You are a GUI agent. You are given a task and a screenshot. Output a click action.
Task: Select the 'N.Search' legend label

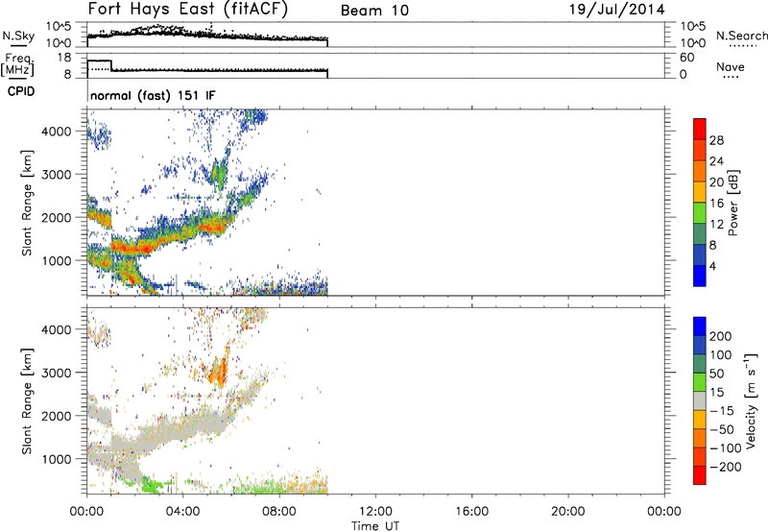point(741,36)
